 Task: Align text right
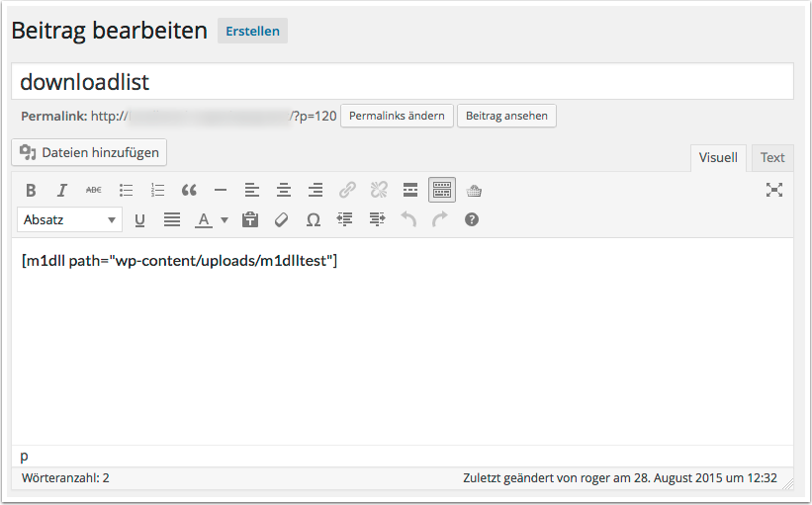pyautogui.click(x=316, y=191)
